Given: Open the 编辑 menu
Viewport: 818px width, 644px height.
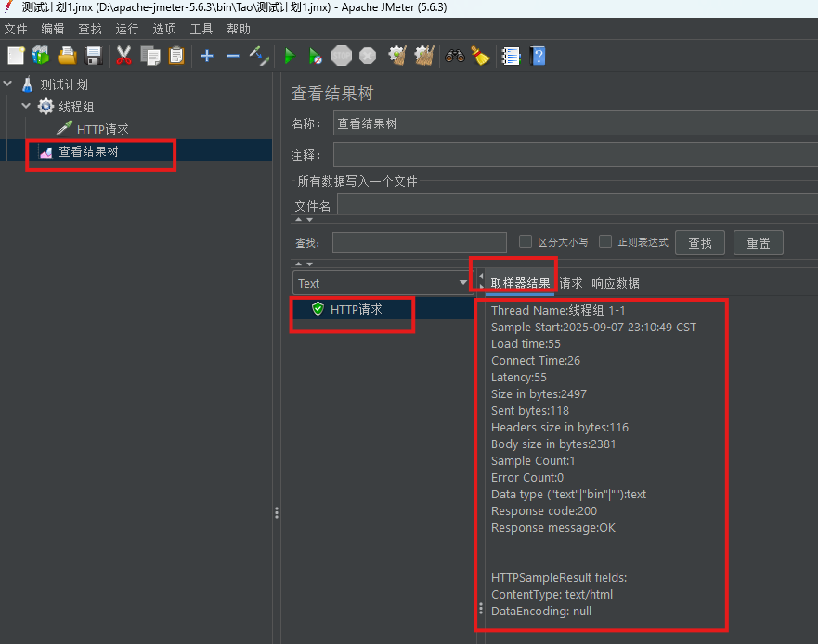Looking at the screenshot, I should click(53, 29).
